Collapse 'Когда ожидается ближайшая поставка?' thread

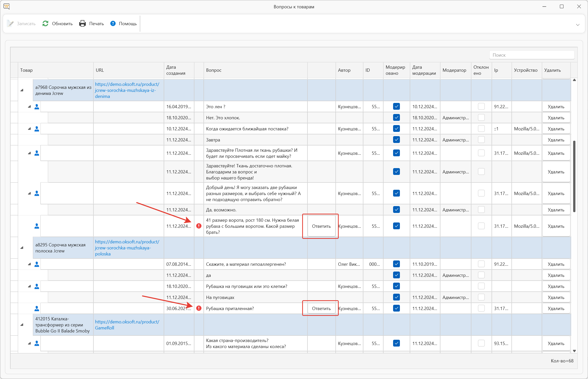pos(29,129)
